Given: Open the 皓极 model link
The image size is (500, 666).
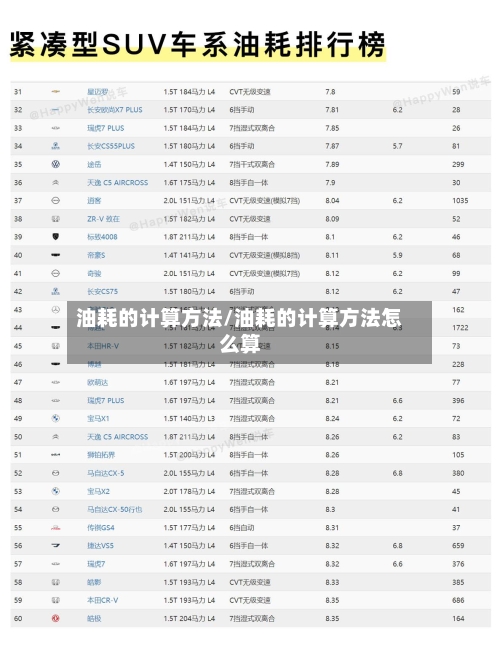Looking at the screenshot, I should (94, 618).
